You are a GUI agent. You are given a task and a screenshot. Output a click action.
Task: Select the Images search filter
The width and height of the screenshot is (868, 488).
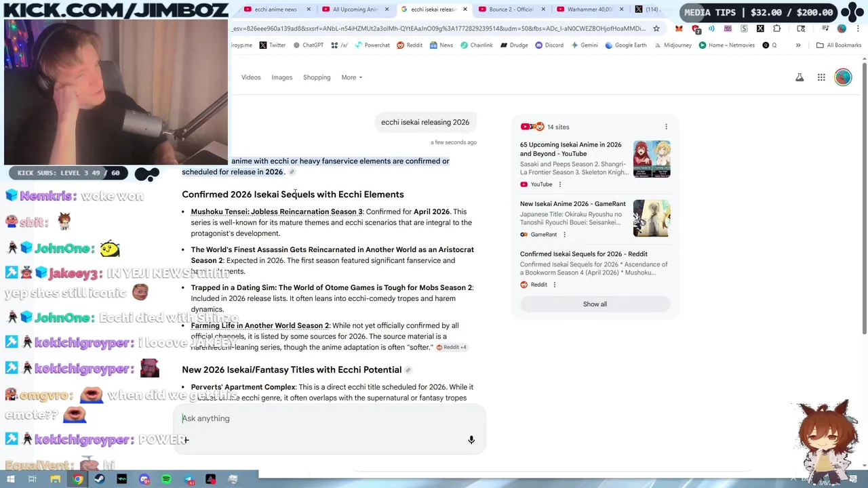[x=281, y=77]
